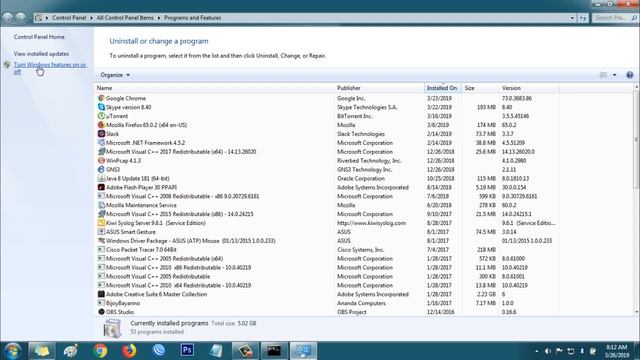Image resolution: width=640 pixels, height=360 pixels.
Task: Open the Windows Start button
Action: pos(13,351)
